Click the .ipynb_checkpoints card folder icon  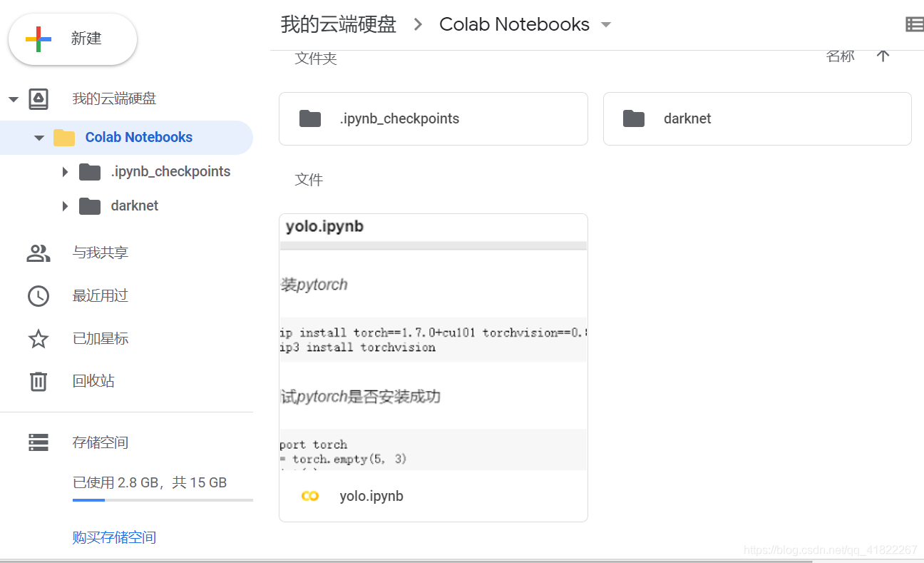tap(310, 118)
